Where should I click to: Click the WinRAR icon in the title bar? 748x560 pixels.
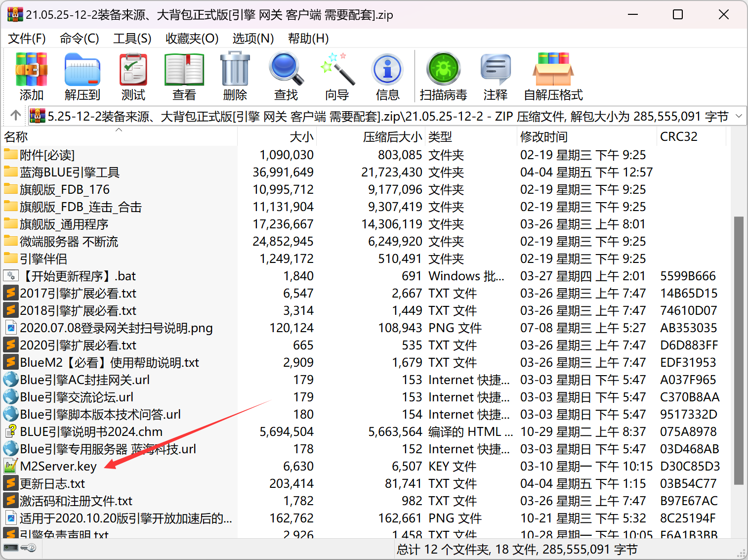pos(15,14)
